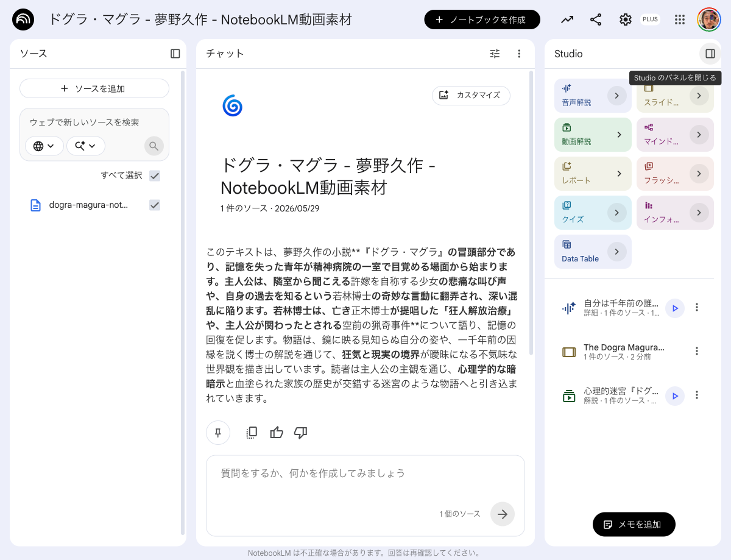Open chat configuration sliders icon
The image size is (731, 560).
[x=495, y=54]
